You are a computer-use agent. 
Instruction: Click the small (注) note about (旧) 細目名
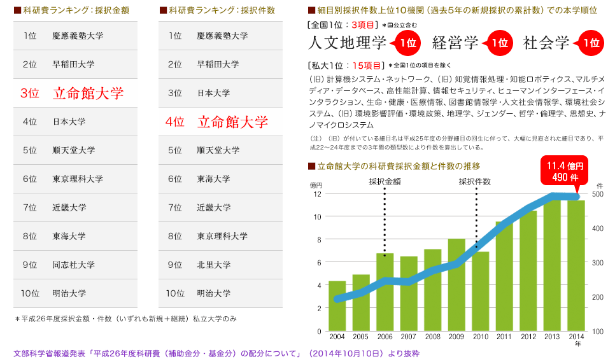[x=456, y=143]
